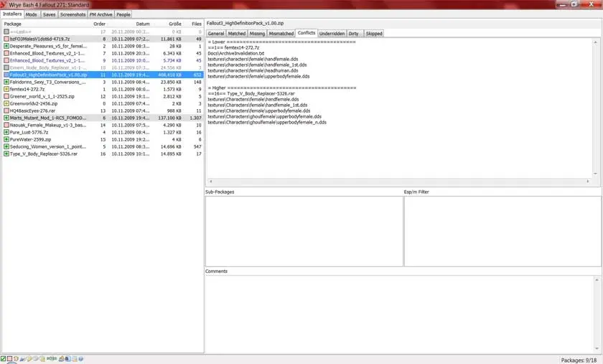
Task: Click the status icon of Greener_world_v_1_1-2525.zip
Action: point(6,97)
